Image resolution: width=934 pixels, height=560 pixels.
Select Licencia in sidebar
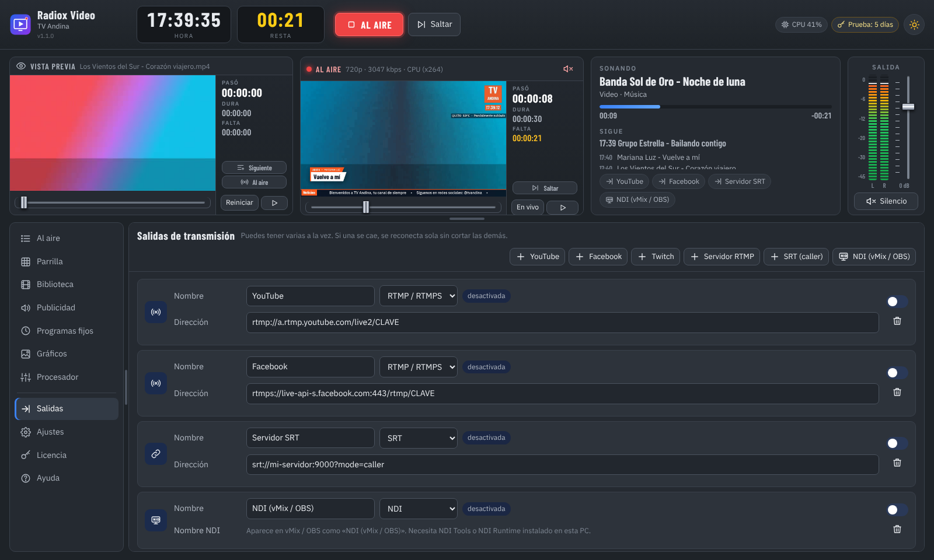point(67,455)
